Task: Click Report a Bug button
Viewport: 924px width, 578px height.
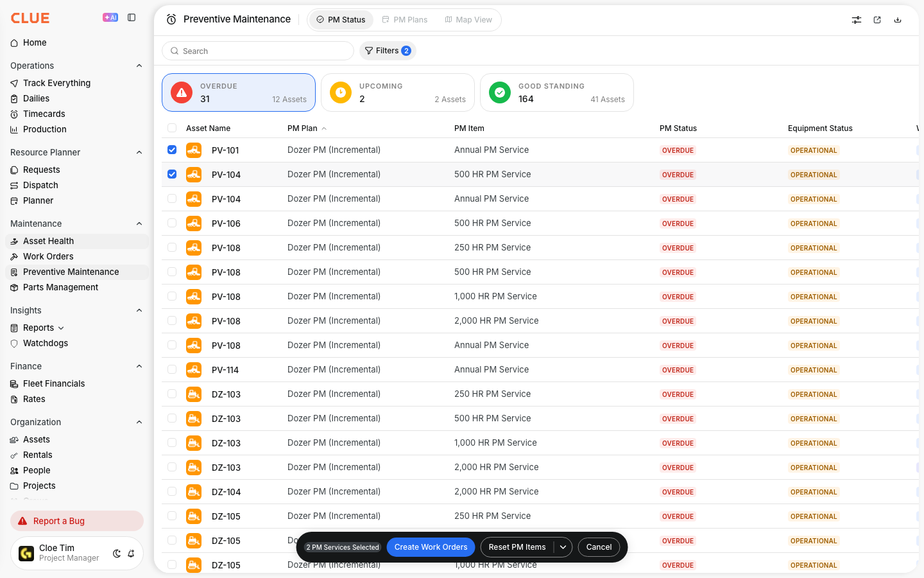Action: (x=77, y=521)
